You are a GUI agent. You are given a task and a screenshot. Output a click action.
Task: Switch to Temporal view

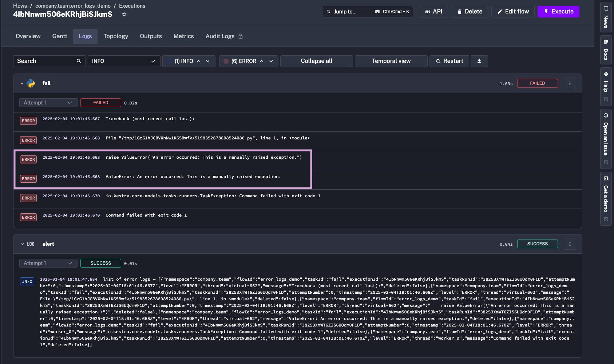[x=391, y=61]
